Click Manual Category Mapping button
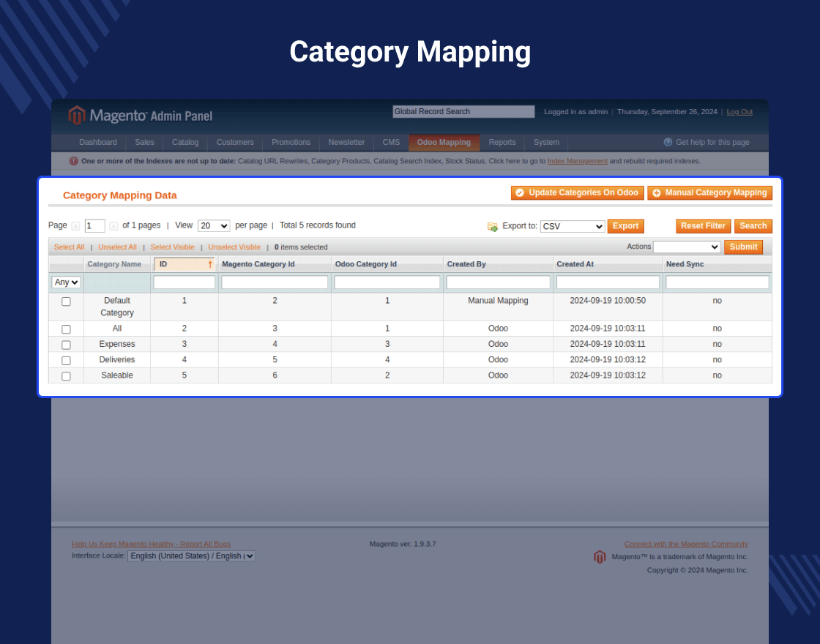The height and width of the screenshot is (644, 820). [x=709, y=193]
